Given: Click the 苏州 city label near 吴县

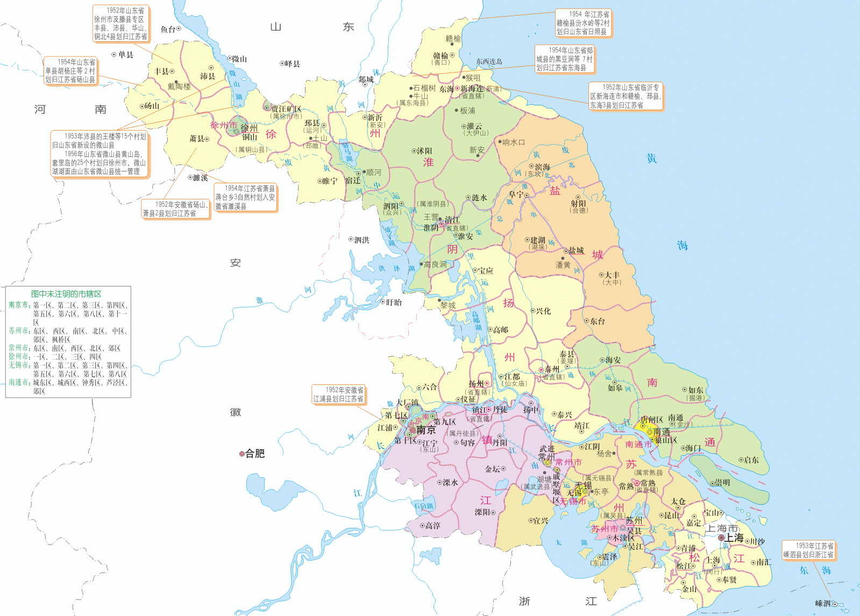Looking at the screenshot, I should [x=634, y=520].
